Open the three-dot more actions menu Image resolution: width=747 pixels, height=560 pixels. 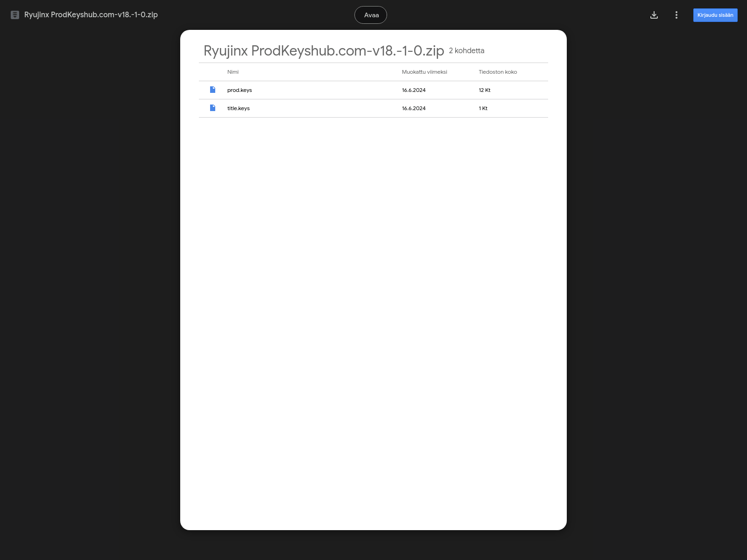676,15
